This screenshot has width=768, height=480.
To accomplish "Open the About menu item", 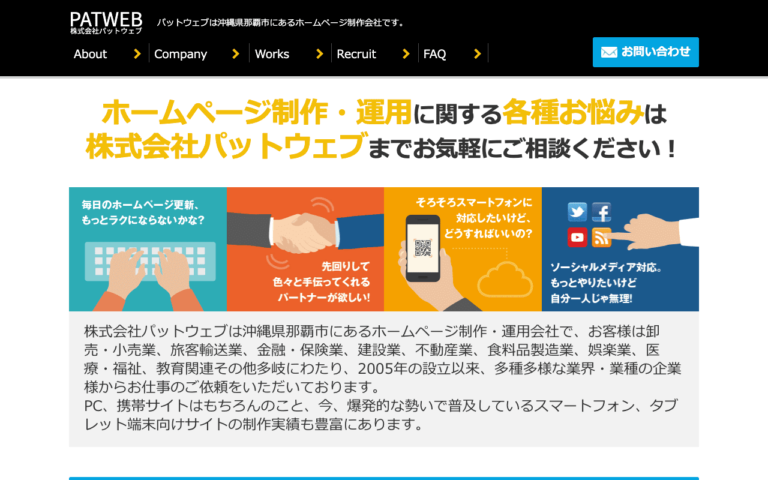I will click(90, 54).
